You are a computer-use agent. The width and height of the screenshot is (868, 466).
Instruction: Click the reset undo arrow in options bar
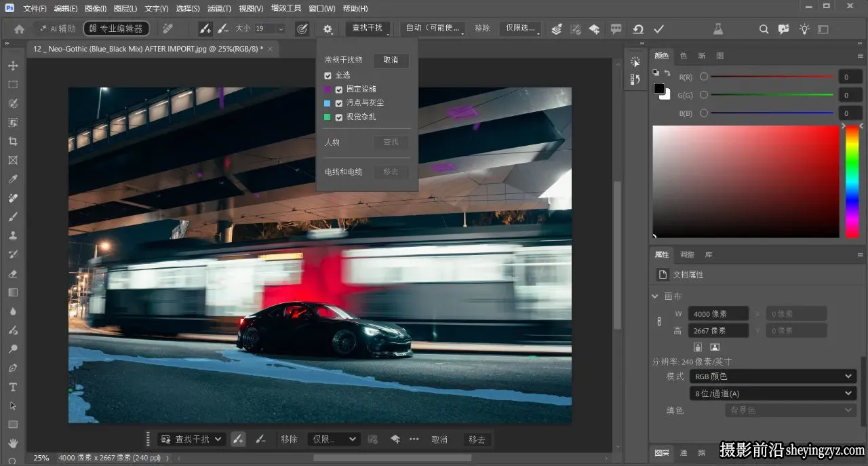click(638, 29)
